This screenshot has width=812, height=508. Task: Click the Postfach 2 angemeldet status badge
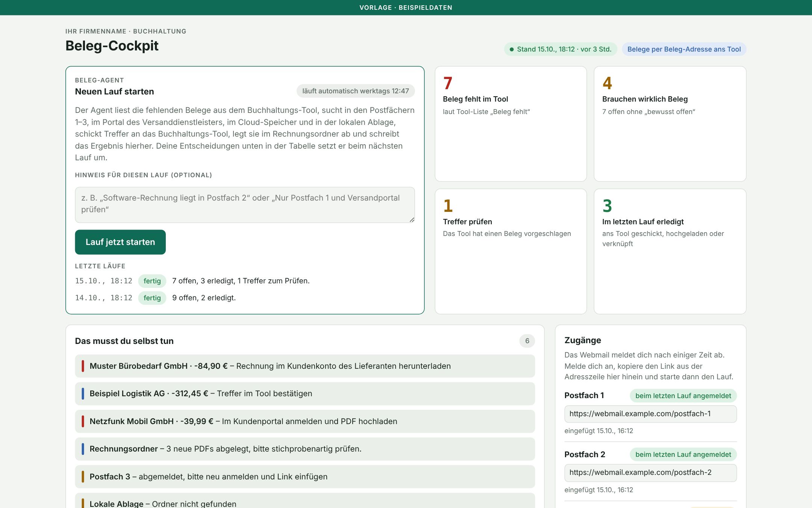(683, 455)
